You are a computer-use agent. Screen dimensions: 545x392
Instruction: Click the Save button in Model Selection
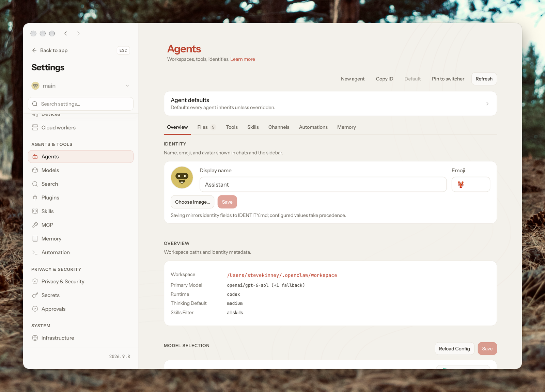[487, 349]
